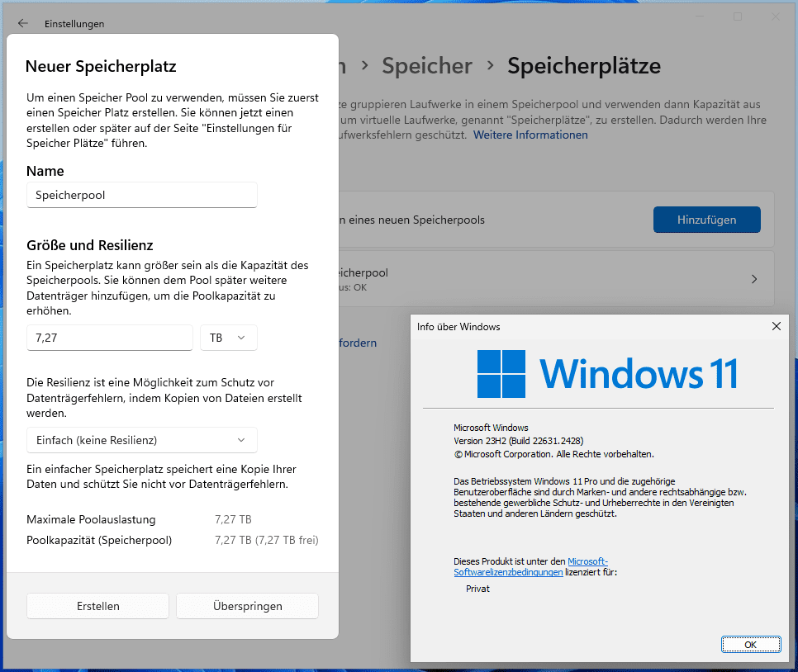This screenshot has width=798, height=672.
Task: Click the Erstellen button
Action: pyautogui.click(x=97, y=607)
